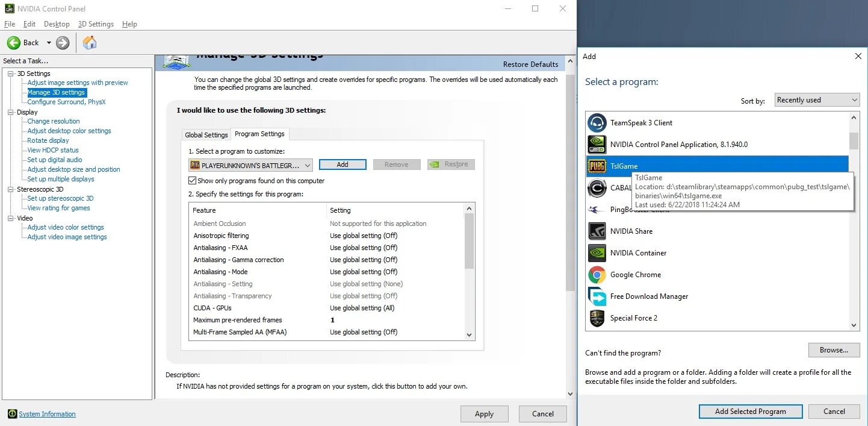The width and height of the screenshot is (868, 426).
Task: Open the 3D Settings menu
Action: tap(96, 24)
